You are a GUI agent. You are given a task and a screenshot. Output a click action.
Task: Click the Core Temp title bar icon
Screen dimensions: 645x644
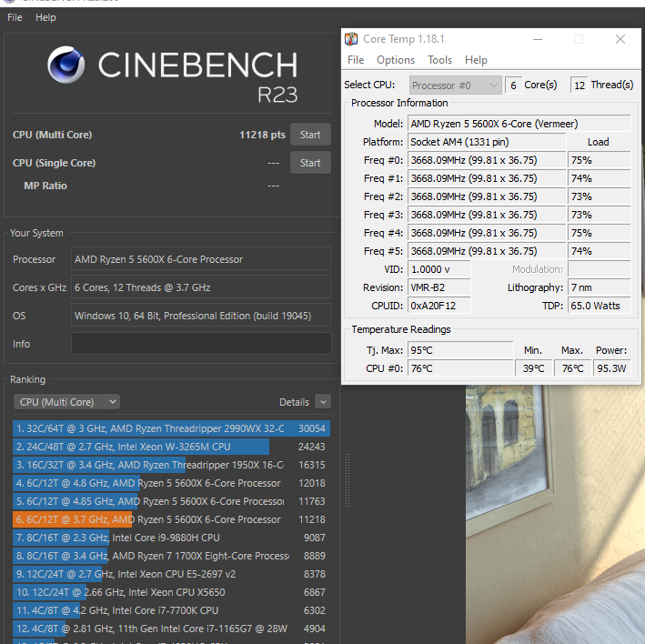tap(351, 39)
